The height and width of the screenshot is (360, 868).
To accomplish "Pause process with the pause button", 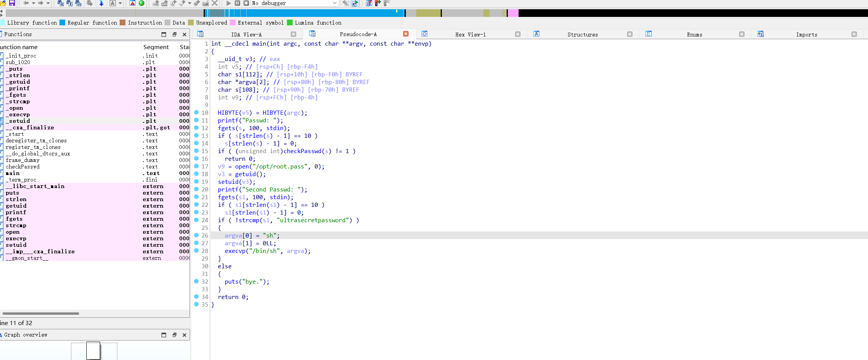I will 237,3.
